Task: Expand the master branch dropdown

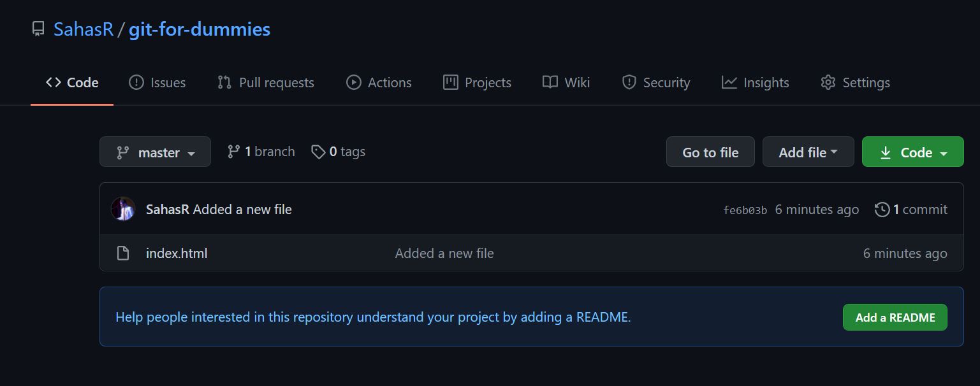Action: tap(155, 152)
